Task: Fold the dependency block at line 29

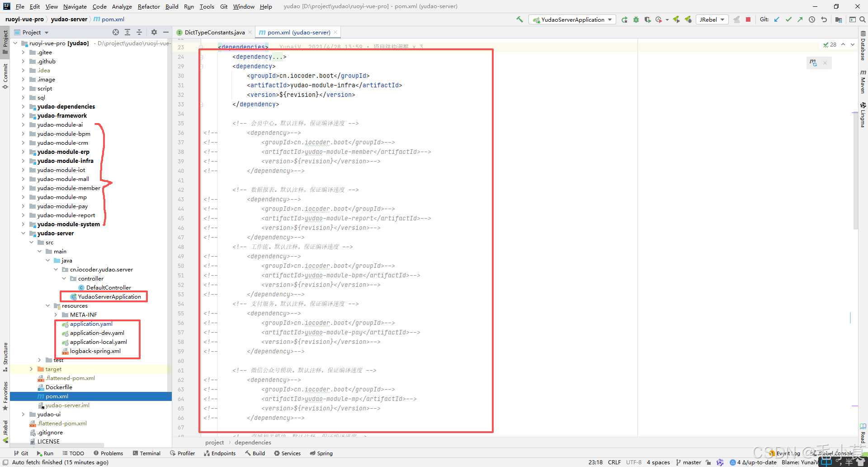Action: 201,67
